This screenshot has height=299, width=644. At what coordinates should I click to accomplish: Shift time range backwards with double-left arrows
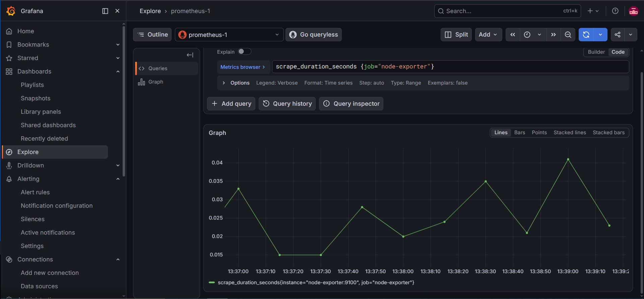point(513,35)
